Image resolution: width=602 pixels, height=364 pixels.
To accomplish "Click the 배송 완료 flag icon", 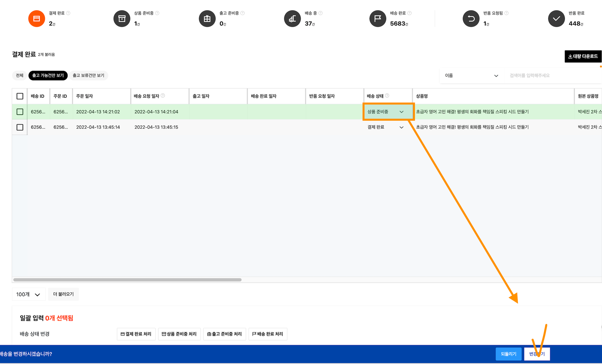I will coord(378,19).
